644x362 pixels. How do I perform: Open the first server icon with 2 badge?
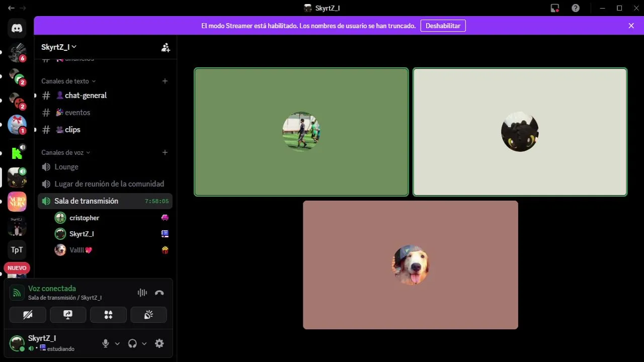(17, 76)
